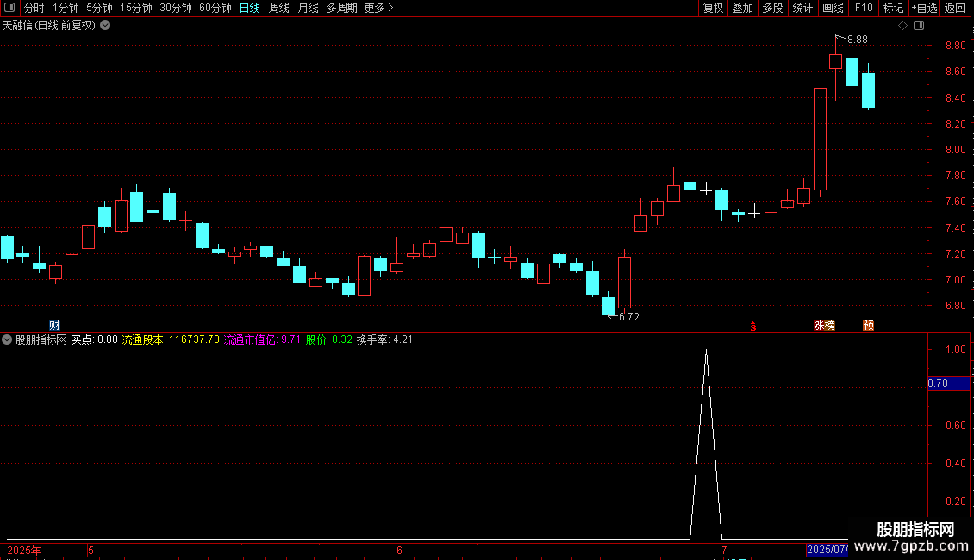Open F10 company information

tap(864, 8)
